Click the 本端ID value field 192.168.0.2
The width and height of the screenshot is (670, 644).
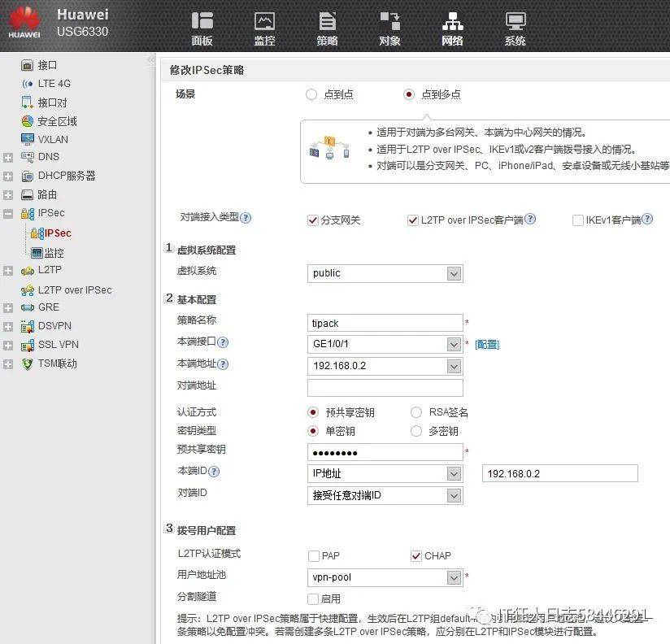click(x=559, y=474)
